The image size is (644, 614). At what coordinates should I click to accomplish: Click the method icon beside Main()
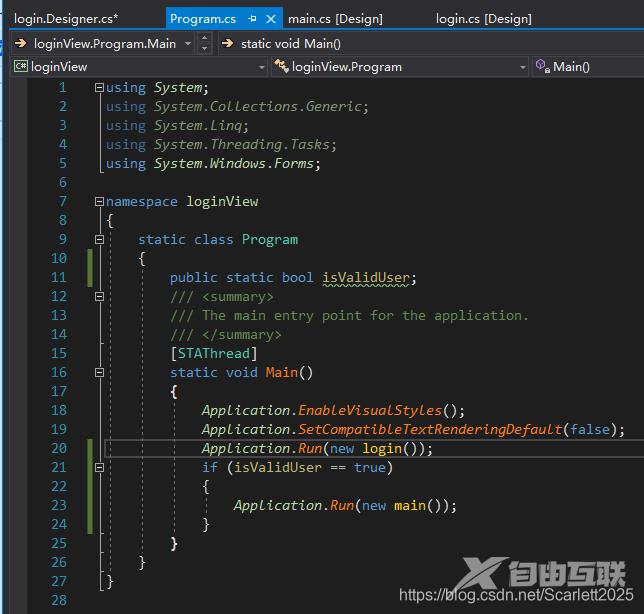point(542,67)
